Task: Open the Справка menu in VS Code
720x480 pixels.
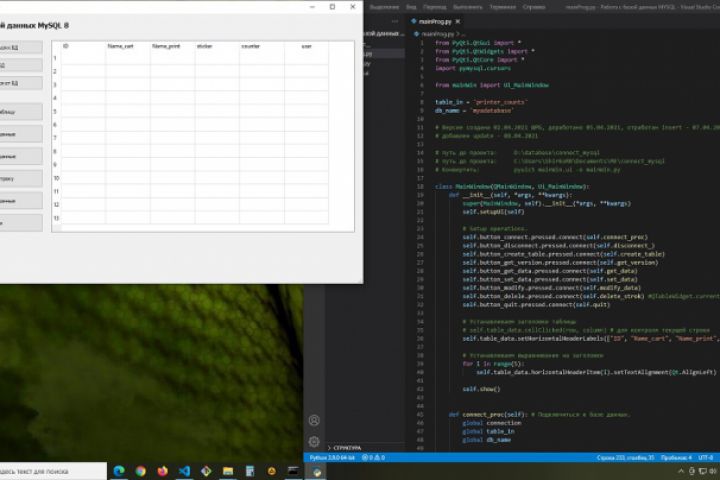Action: 534,7
